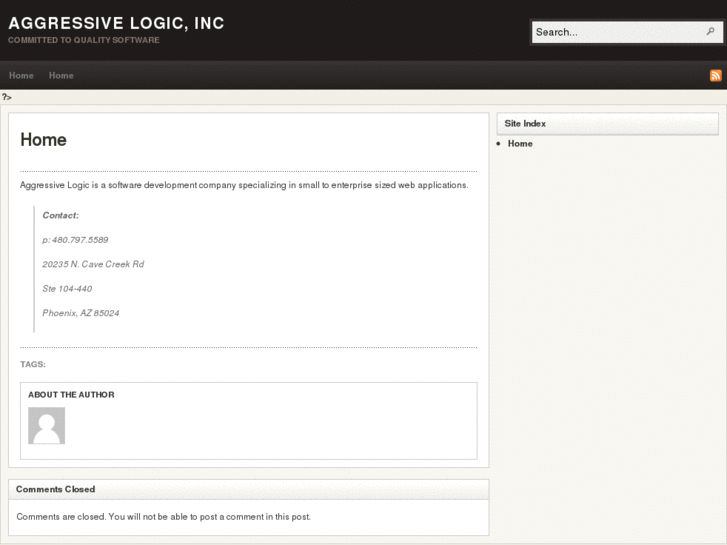Open second Home item in navigation bar

coord(61,75)
